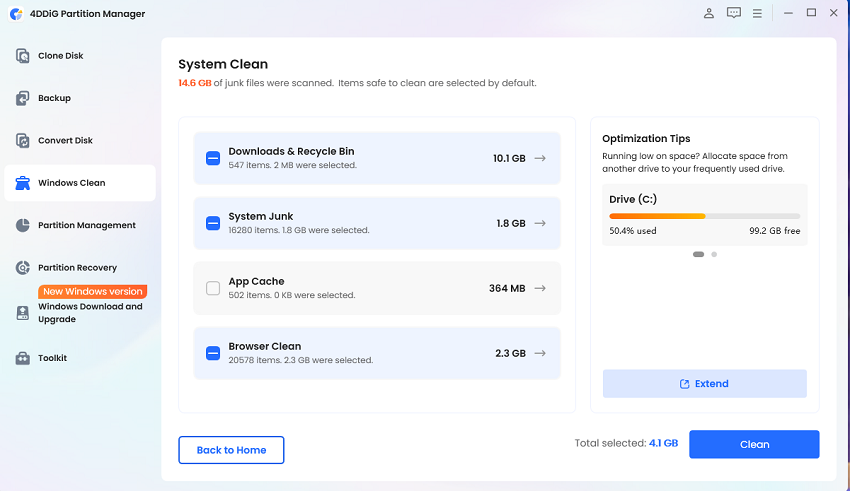Click '20578 items. 2.3 GB were selected.'
The image size is (850, 491).
point(300,360)
